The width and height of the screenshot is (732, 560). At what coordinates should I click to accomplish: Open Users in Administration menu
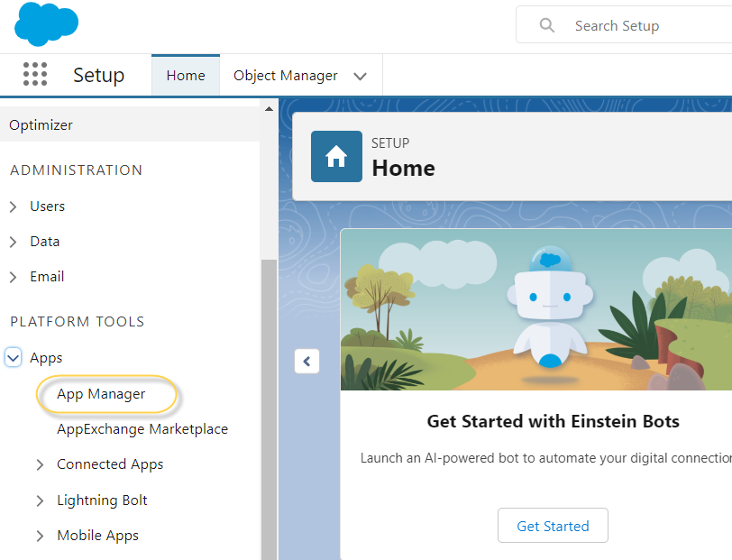pyautogui.click(x=47, y=206)
